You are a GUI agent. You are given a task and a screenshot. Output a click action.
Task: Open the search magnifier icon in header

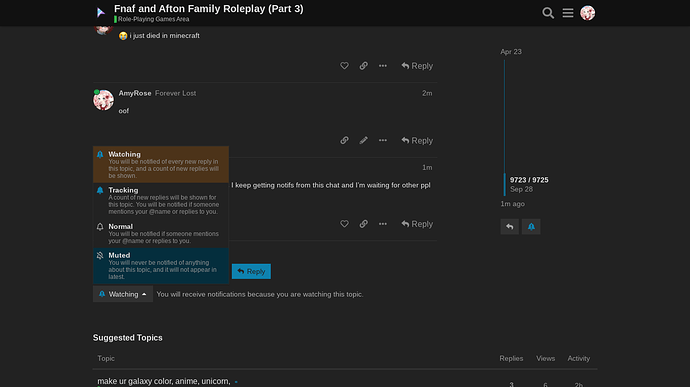pyautogui.click(x=548, y=13)
